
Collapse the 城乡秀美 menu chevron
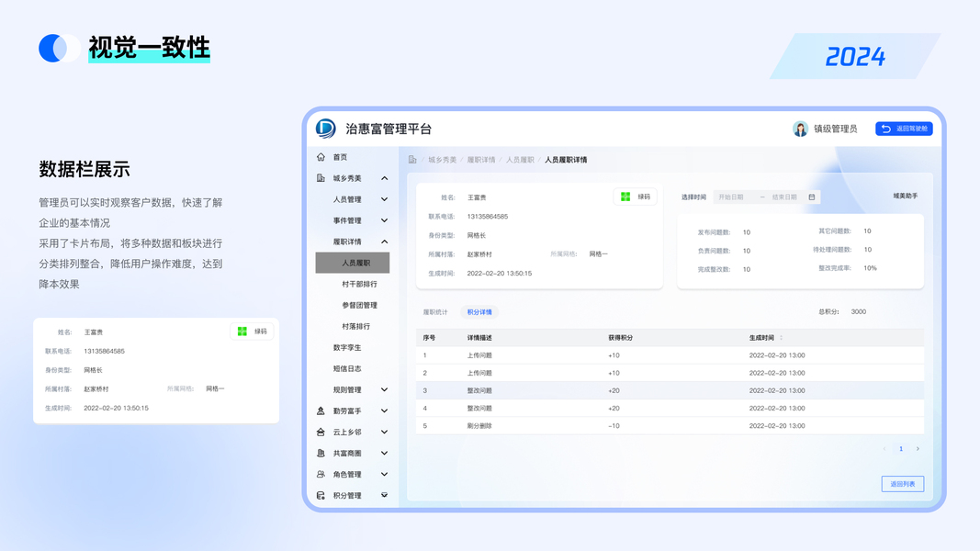click(384, 178)
